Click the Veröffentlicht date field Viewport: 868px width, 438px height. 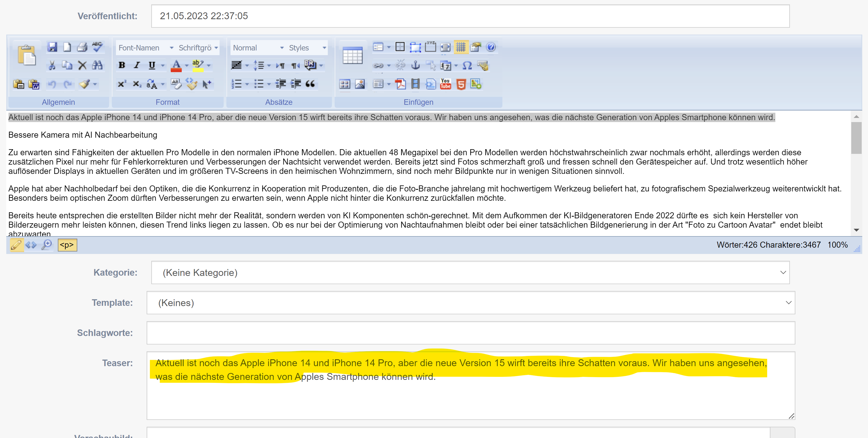click(x=470, y=16)
